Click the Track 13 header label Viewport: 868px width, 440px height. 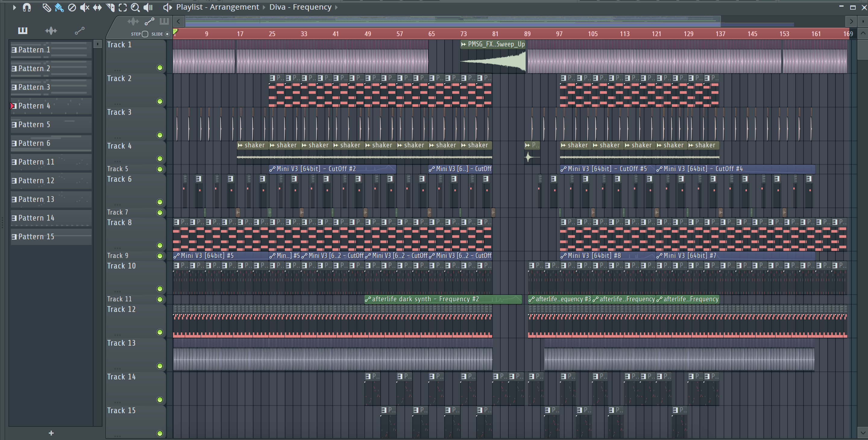click(121, 343)
